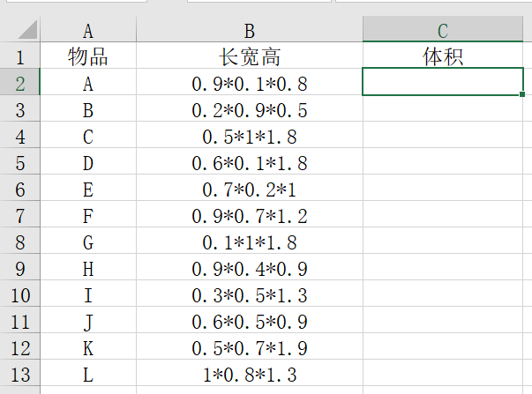Click item E cell in row 6
This screenshot has height=394, width=532.
pos(88,188)
